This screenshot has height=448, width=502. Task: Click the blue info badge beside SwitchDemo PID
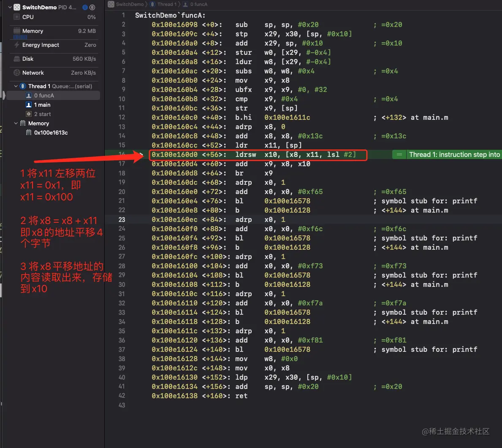click(84, 7)
